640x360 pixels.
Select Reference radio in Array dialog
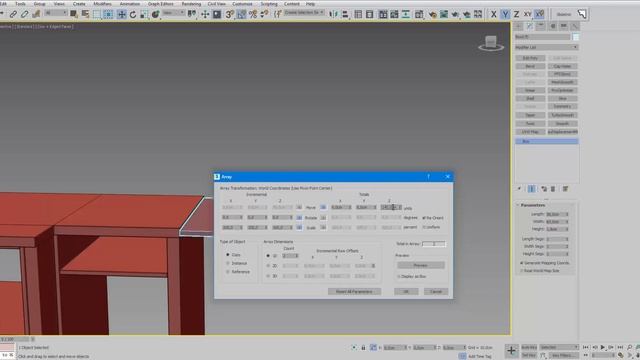coord(228,272)
